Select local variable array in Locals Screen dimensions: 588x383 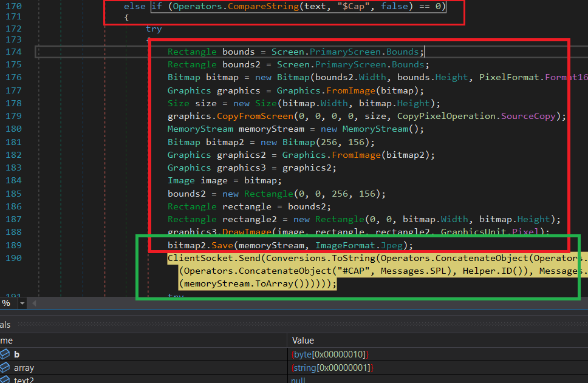[24, 368]
